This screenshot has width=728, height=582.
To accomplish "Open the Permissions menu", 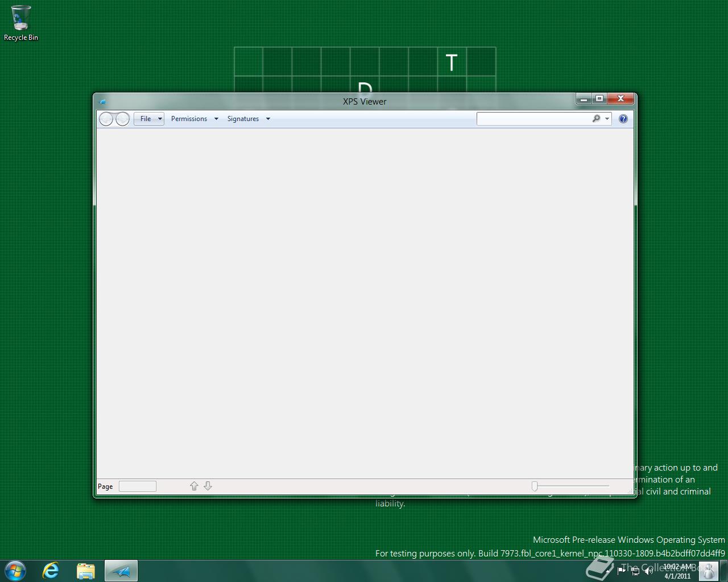I will click(x=189, y=119).
